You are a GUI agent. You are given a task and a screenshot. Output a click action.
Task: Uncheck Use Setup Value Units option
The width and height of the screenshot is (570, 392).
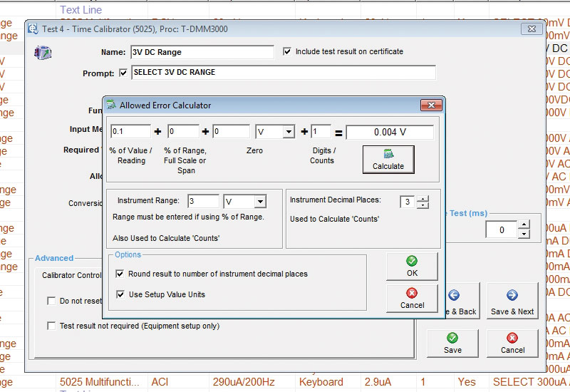[x=120, y=294]
